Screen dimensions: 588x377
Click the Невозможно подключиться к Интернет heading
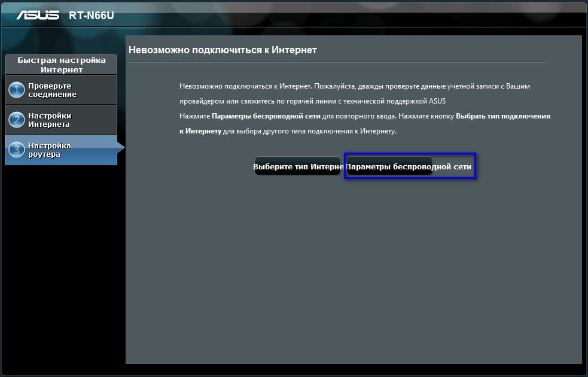(223, 50)
